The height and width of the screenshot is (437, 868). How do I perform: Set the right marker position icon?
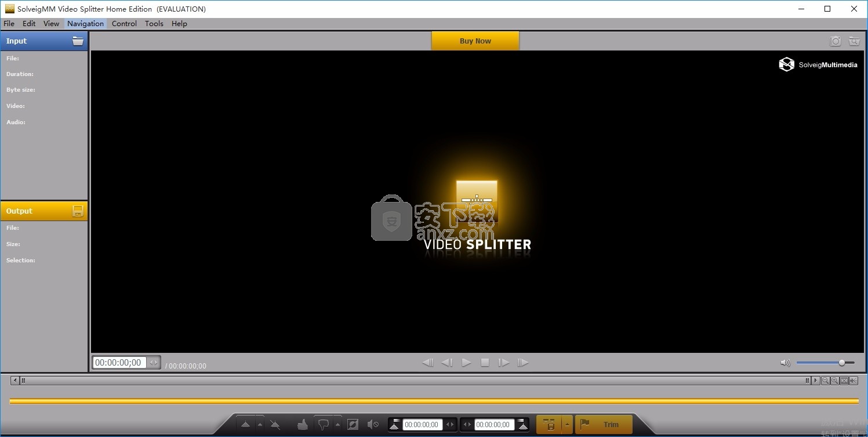click(523, 425)
